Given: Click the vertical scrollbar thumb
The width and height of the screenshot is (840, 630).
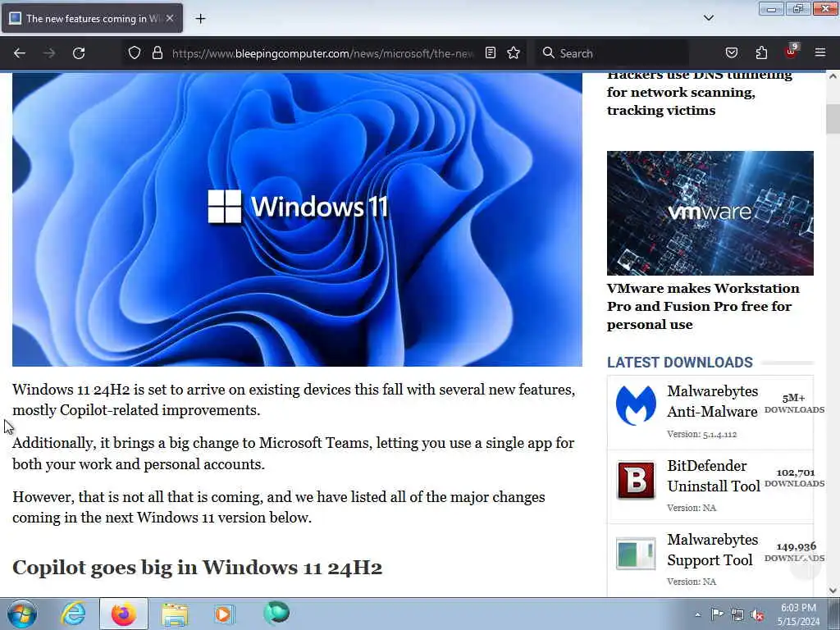Looking at the screenshot, I should coord(833,119).
